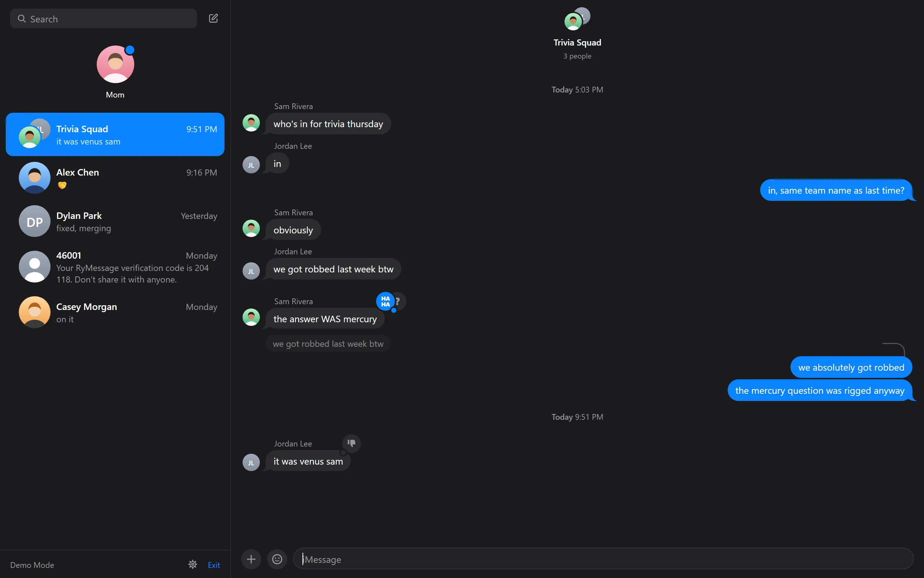Click into the iMessage text field
Image resolution: width=924 pixels, height=578 pixels.
603,559
